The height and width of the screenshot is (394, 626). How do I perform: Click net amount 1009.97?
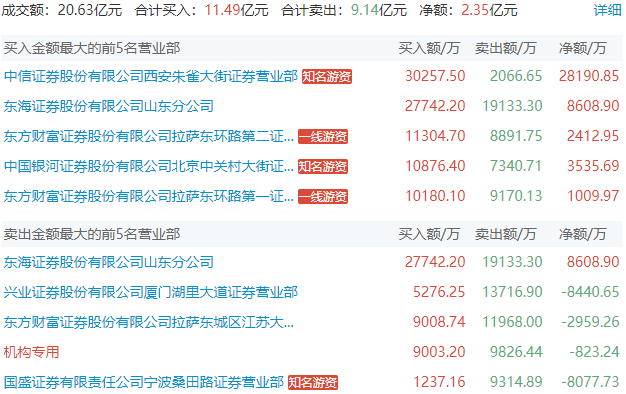[593, 196]
